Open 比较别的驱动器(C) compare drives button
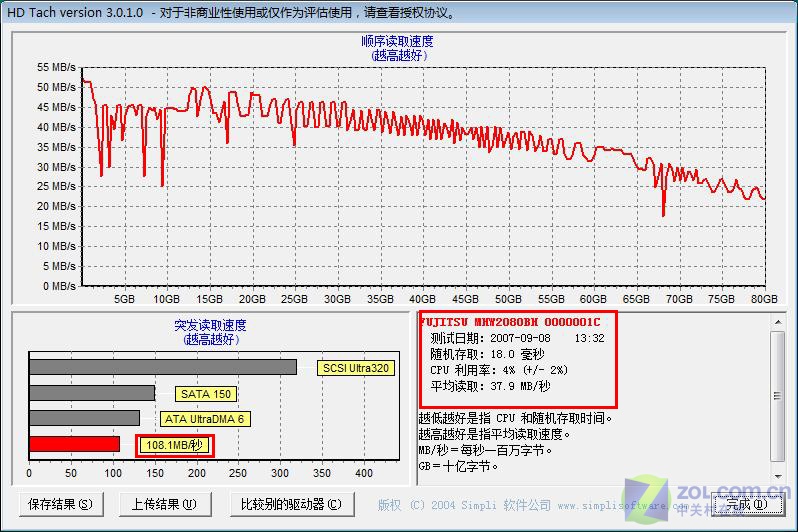Viewport: 798px width, 532px height. pyautogui.click(x=292, y=504)
